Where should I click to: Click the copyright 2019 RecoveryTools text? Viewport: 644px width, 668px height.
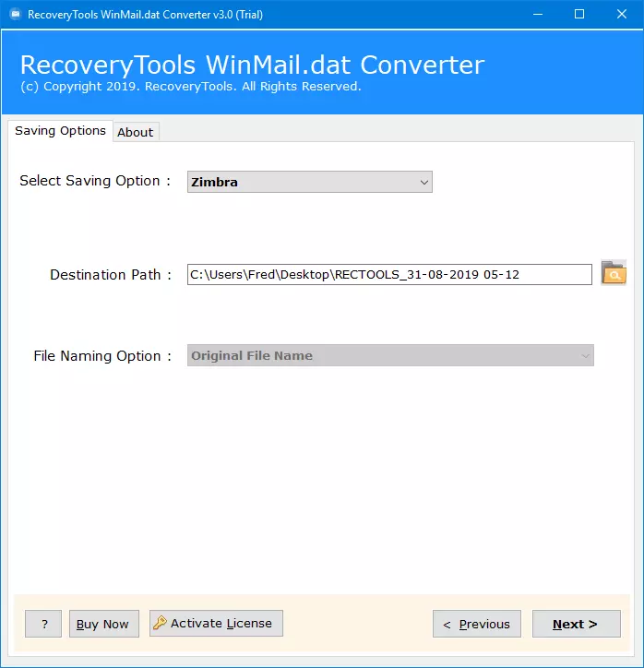click(x=191, y=87)
